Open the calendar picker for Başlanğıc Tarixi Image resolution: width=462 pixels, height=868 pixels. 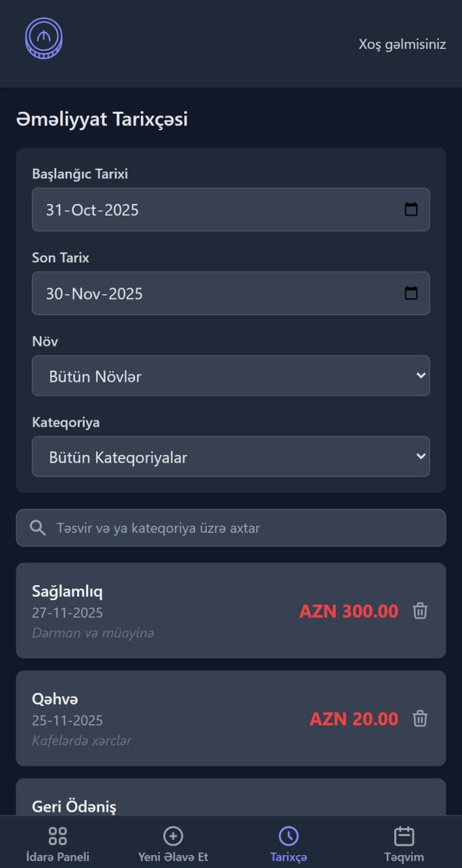tap(412, 210)
